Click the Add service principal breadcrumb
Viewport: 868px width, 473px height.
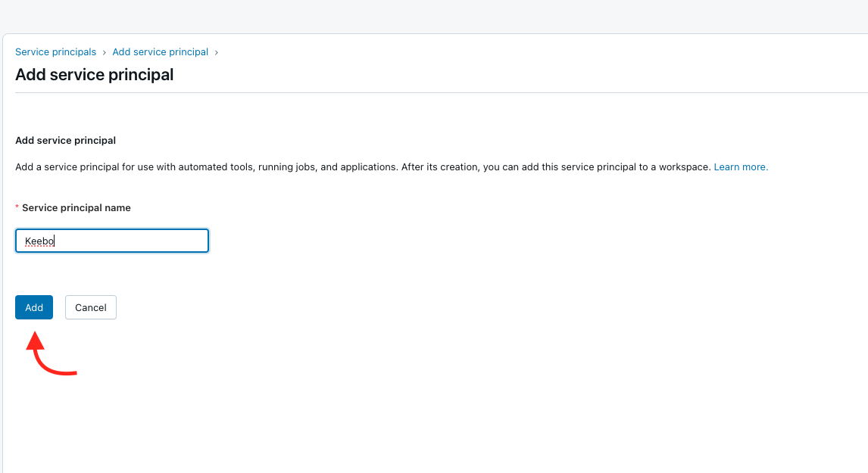[x=160, y=51]
